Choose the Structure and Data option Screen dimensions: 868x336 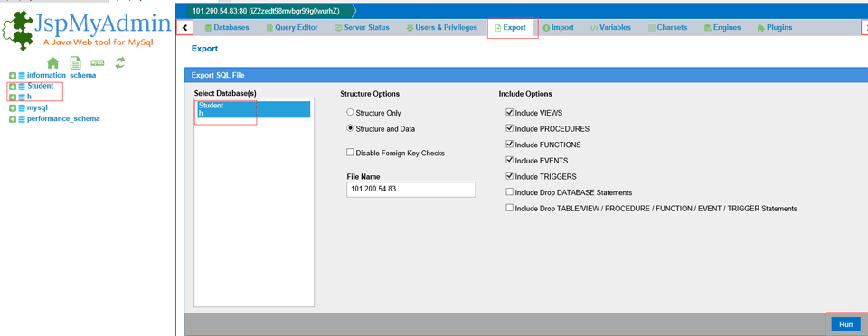coord(350,129)
